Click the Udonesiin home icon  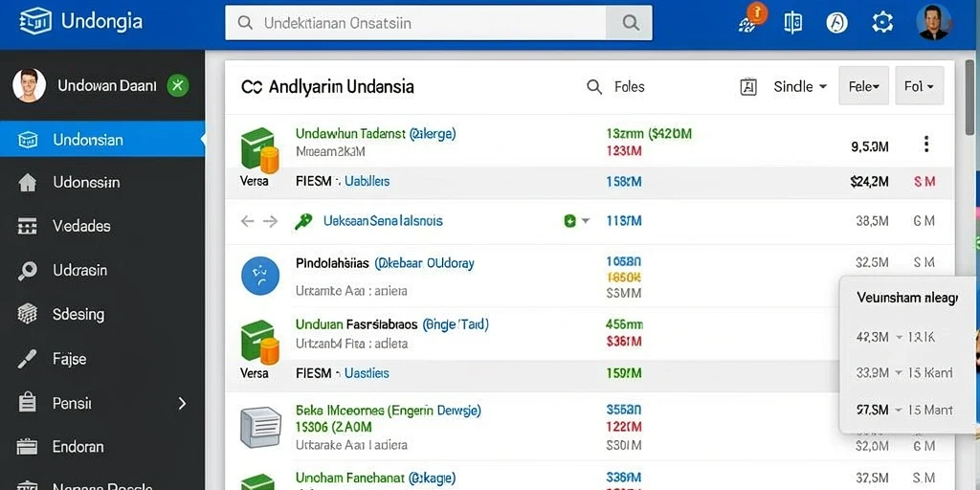[x=28, y=183]
